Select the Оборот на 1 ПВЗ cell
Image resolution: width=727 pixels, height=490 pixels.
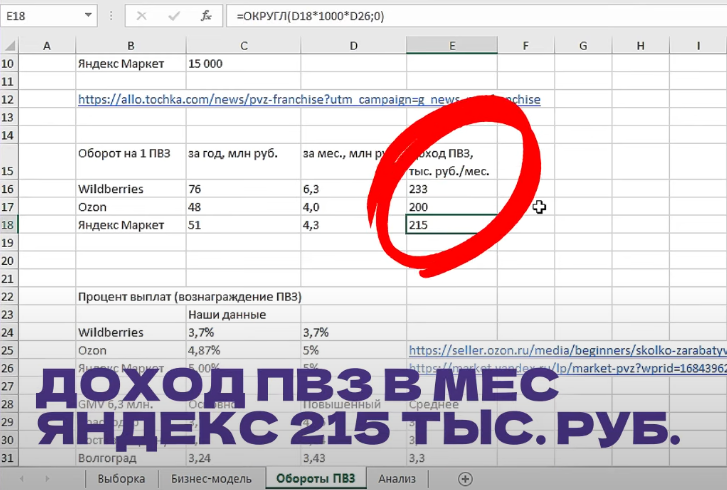(131, 162)
